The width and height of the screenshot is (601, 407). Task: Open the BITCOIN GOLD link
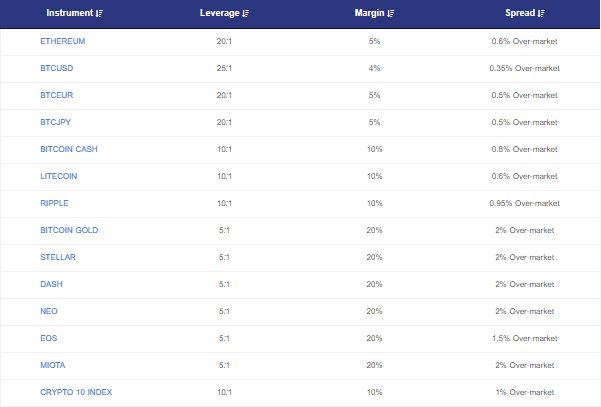[x=69, y=230]
